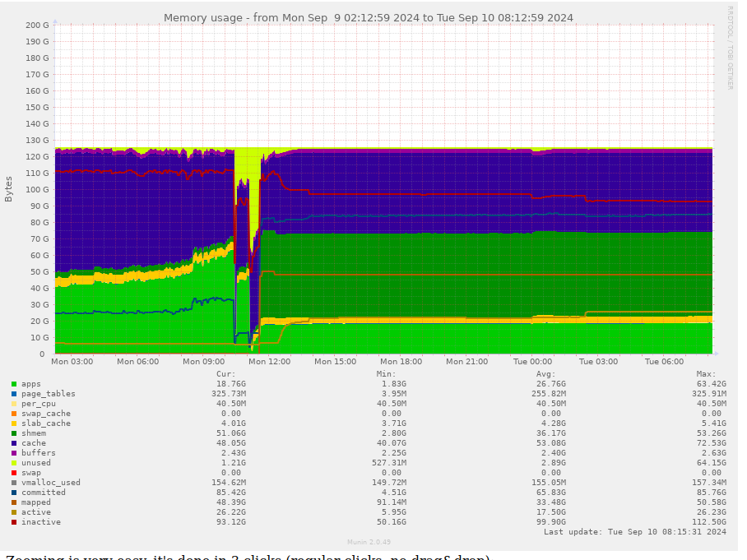
Task: Click the unused legend color swatch
Action: point(14,463)
